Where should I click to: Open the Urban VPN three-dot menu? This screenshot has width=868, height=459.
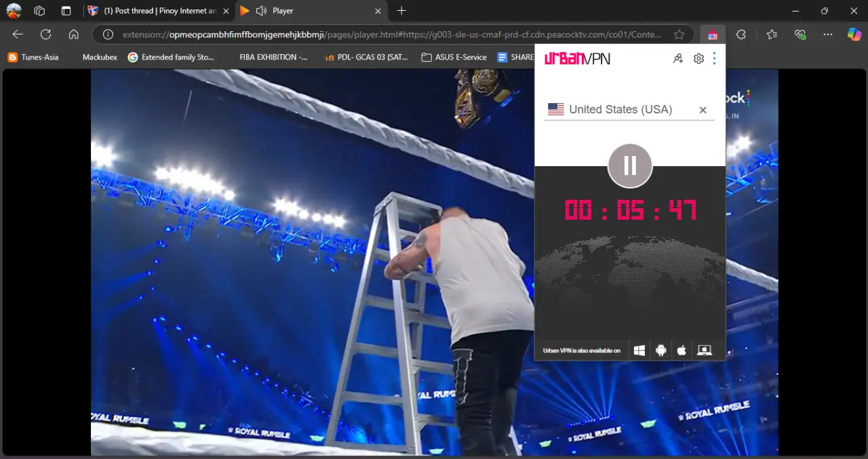(714, 59)
